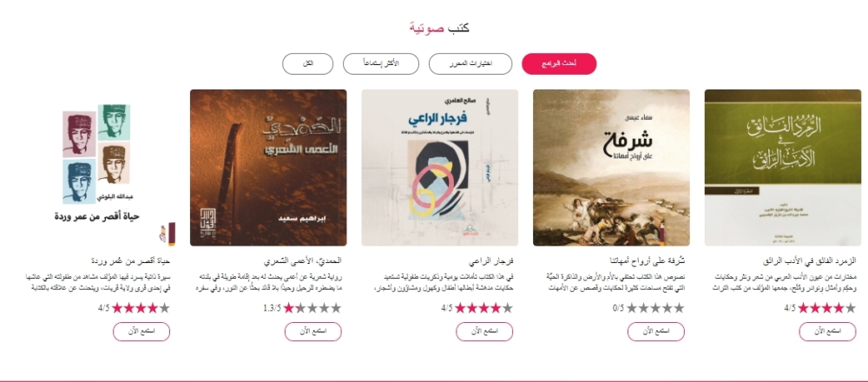Rate 'شرفة على أرواح أمهاتنا' using its grey stars
868x382 pixels.
click(654, 308)
